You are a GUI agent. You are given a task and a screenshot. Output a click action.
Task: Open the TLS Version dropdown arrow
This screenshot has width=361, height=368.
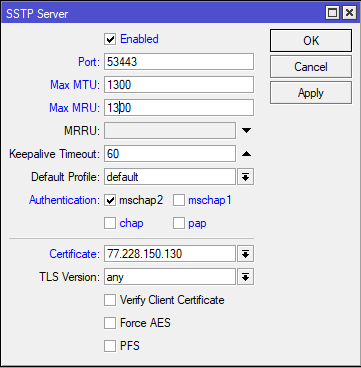click(245, 277)
